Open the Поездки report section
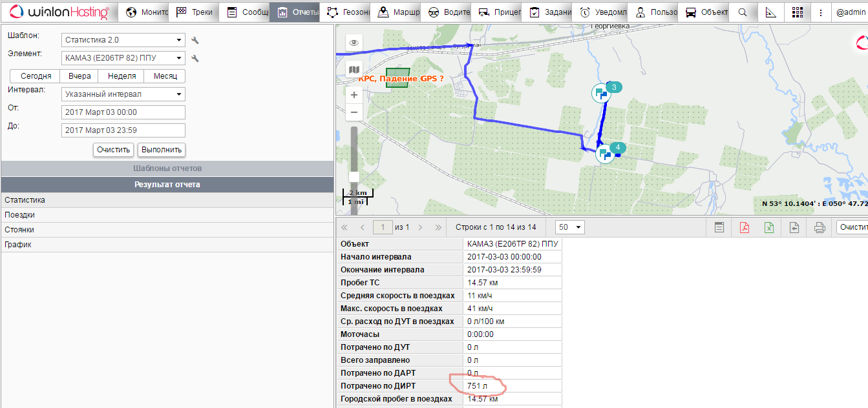 20,215
